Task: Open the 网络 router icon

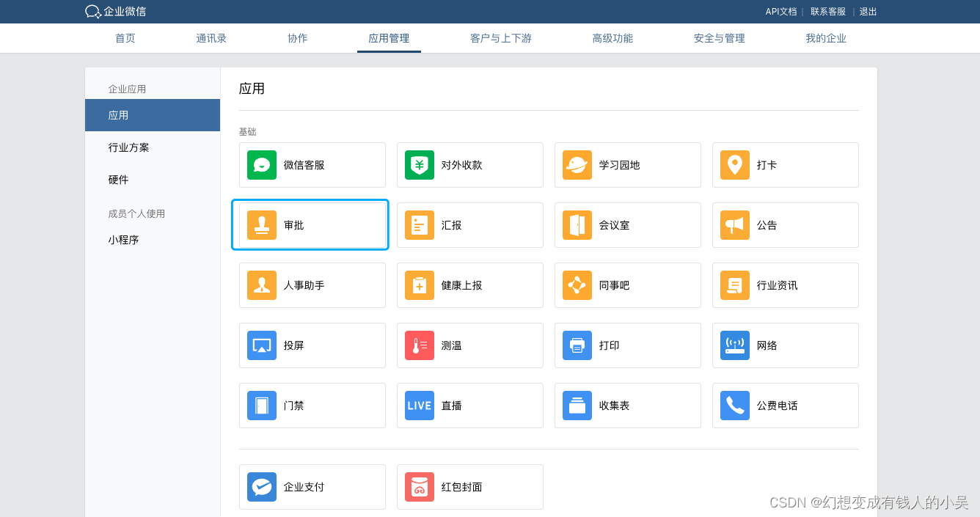Action: [735, 345]
